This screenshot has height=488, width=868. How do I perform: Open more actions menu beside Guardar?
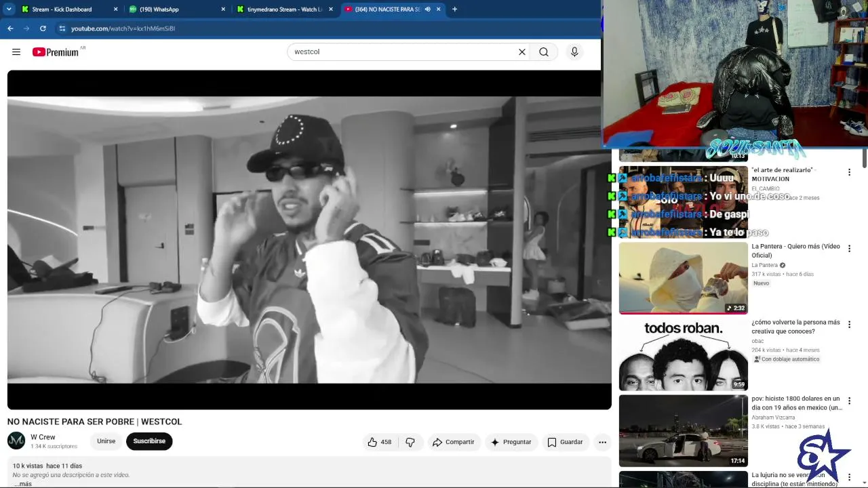(602, 442)
